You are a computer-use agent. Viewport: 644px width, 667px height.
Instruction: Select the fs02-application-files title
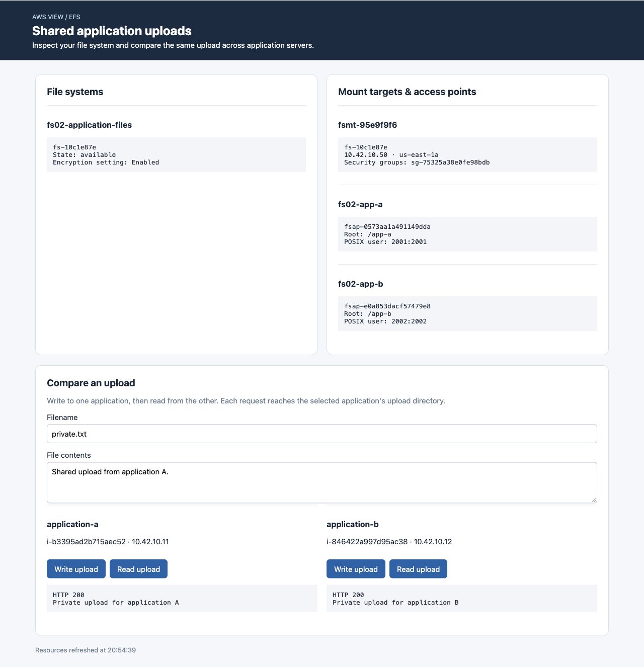(89, 125)
